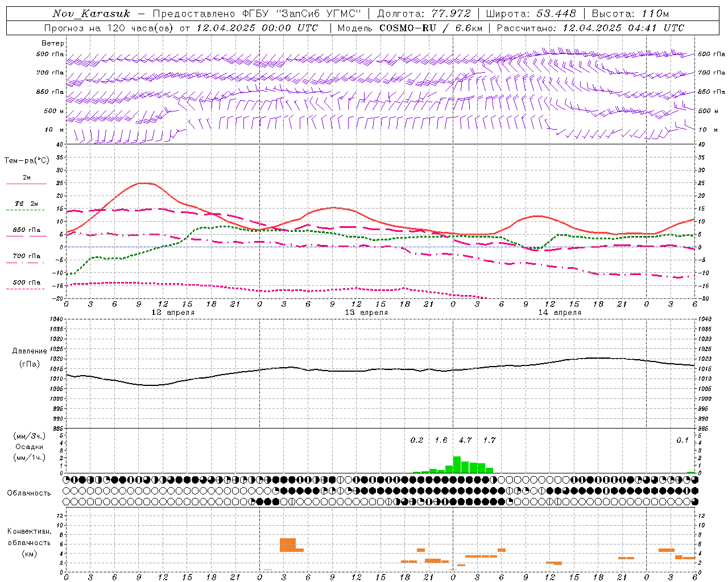Select the longitude value "Долгота: 77.972"

point(424,14)
